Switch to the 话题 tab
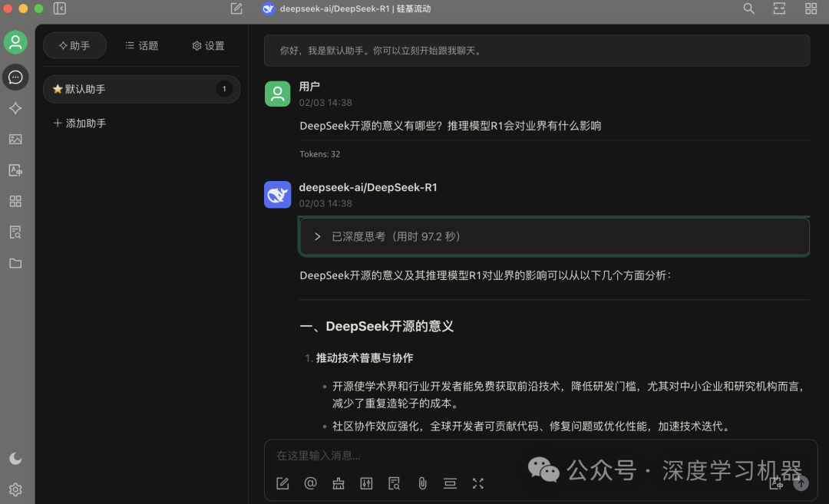Image resolution: width=829 pixels, height=504 pixels. (x=142, y=45)
